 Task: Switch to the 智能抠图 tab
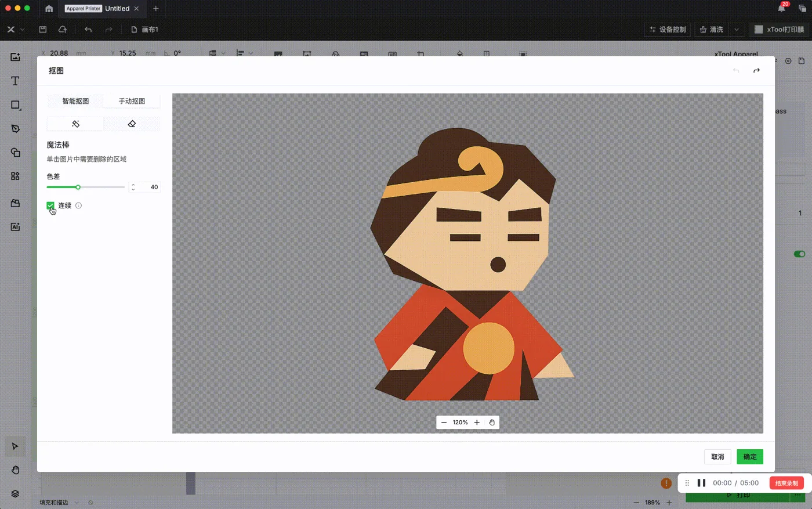tap(75, 101)
